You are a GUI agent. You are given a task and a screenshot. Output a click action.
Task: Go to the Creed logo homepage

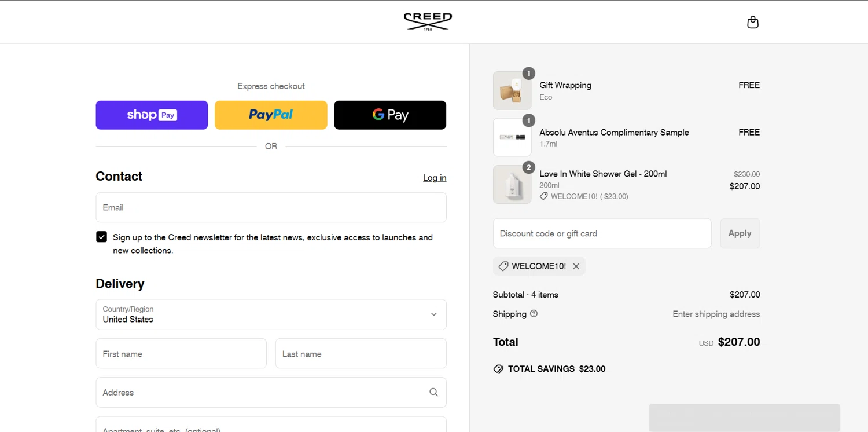click(428, 21)
